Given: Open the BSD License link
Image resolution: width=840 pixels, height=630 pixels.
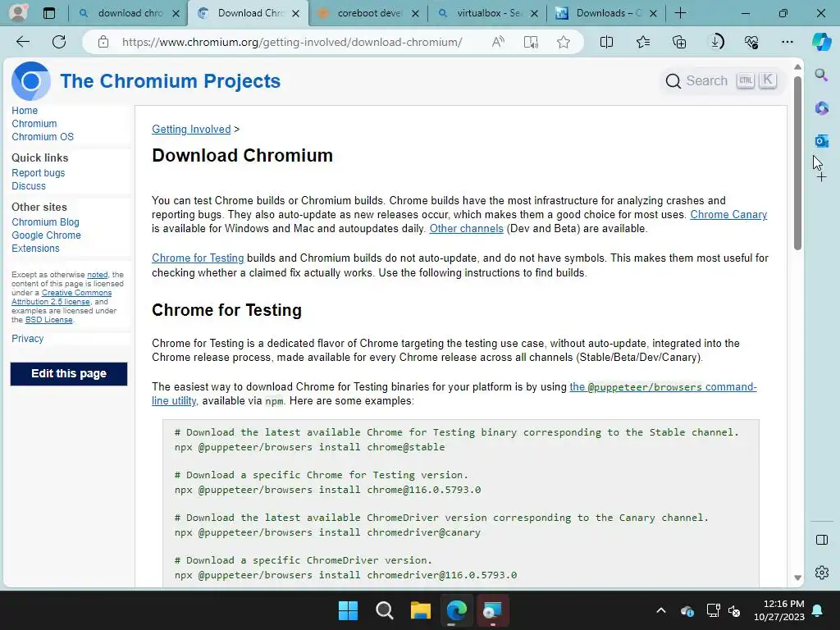Looking at the screenshot, I should [48, 320].
